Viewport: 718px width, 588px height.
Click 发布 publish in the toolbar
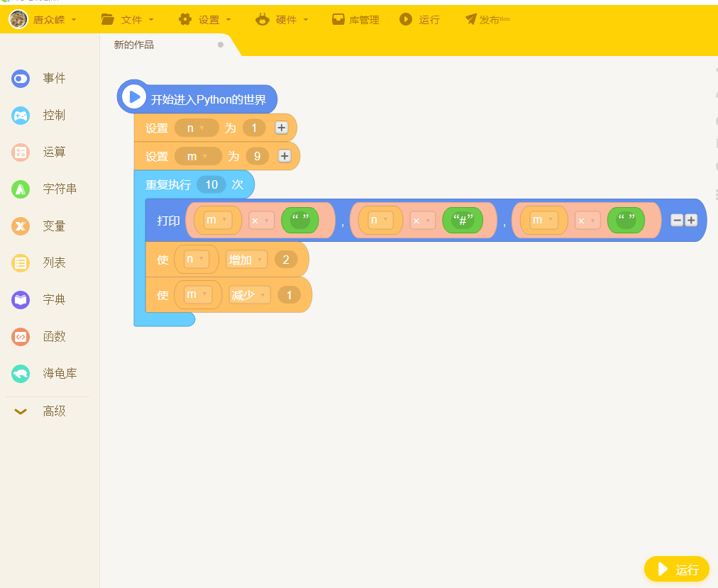(x=487, y=20)
